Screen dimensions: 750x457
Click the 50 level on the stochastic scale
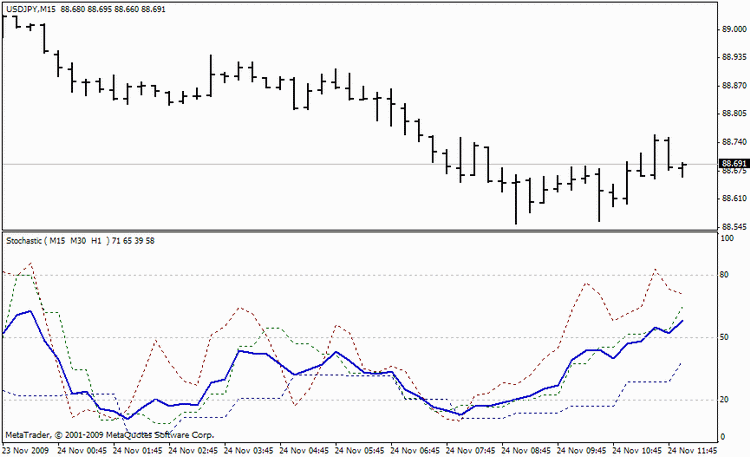[724, 337]
